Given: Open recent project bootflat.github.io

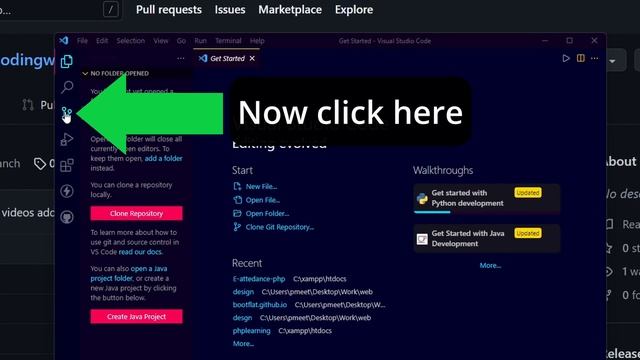Looking at the screenshot, I should click(x=260, y=305).
